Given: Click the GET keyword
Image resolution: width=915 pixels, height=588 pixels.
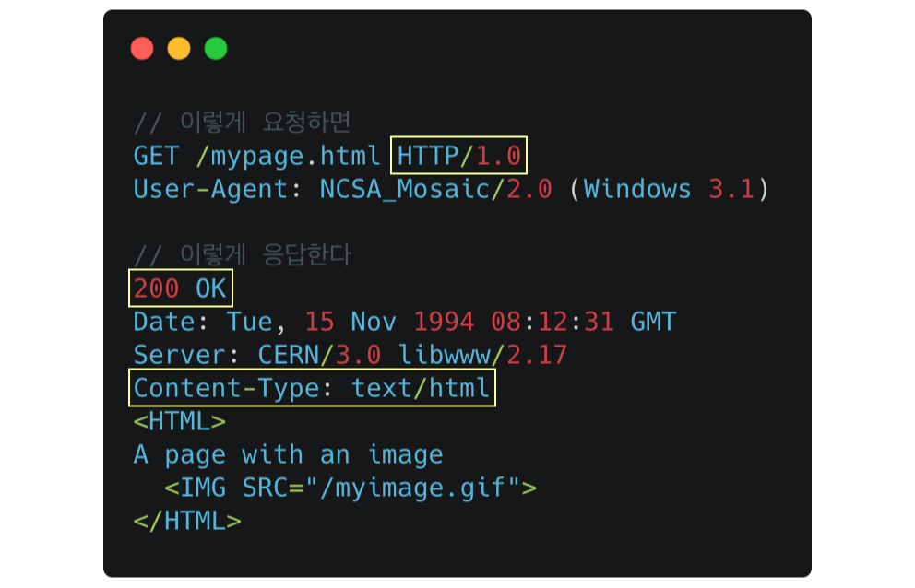Looking at the screenshot, I should [156, 156].
